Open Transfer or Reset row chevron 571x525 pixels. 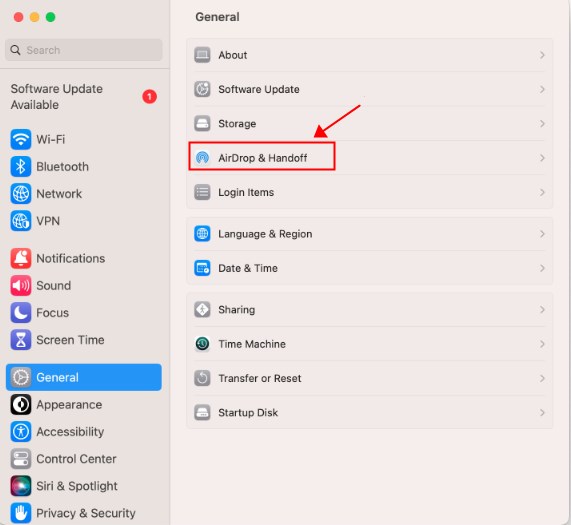tap(542, 378)
